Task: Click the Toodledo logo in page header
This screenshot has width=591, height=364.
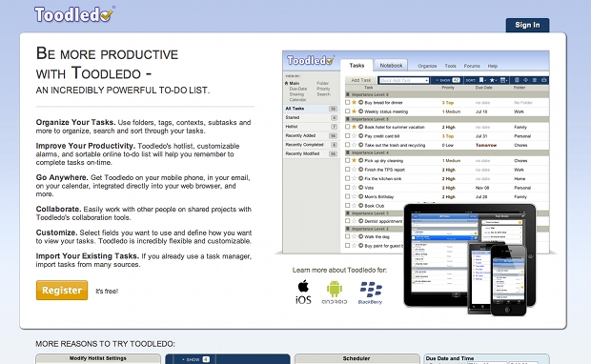Action: tap(74, 14)
